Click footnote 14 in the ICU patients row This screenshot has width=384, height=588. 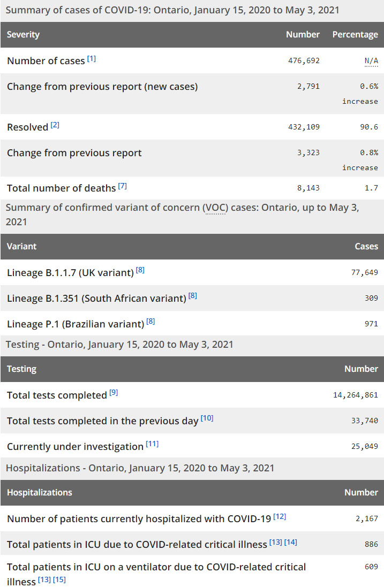point(291,543)
